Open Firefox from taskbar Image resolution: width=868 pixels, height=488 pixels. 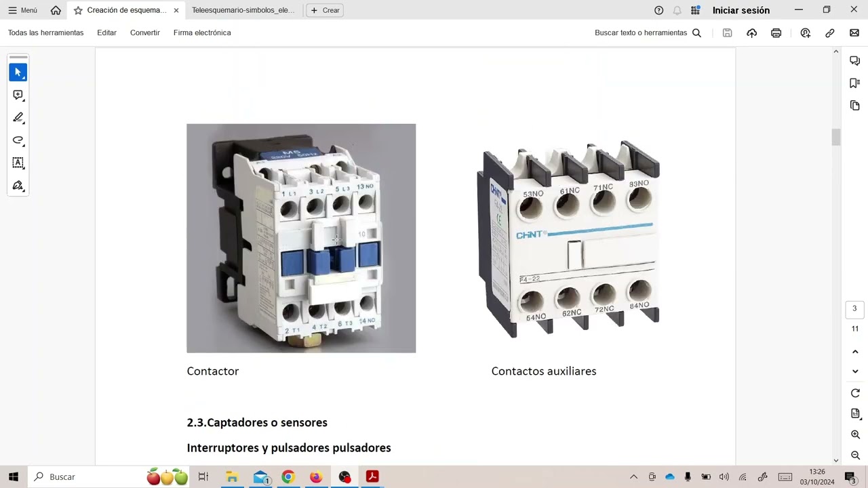pos(316,477)
